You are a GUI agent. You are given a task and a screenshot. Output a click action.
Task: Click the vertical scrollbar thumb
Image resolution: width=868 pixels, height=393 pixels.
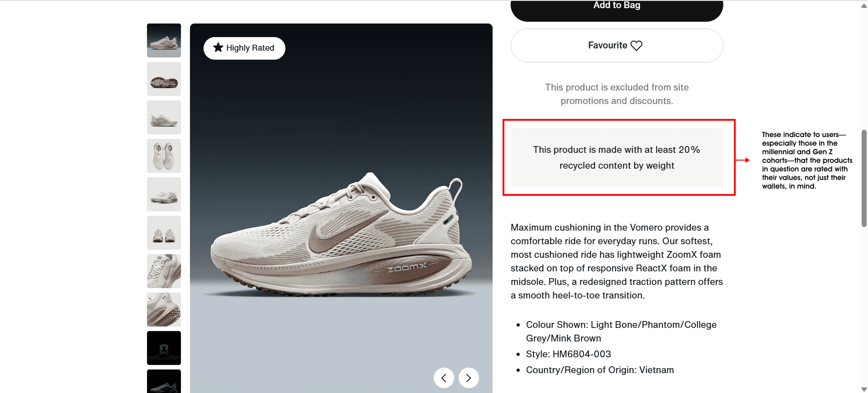[864, 178]
